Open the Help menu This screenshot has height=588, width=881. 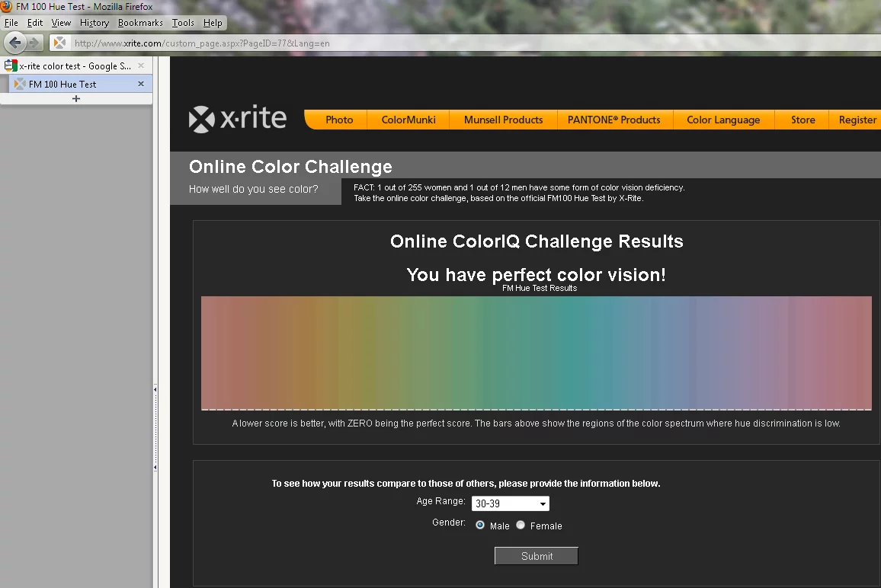click(213, 22)
